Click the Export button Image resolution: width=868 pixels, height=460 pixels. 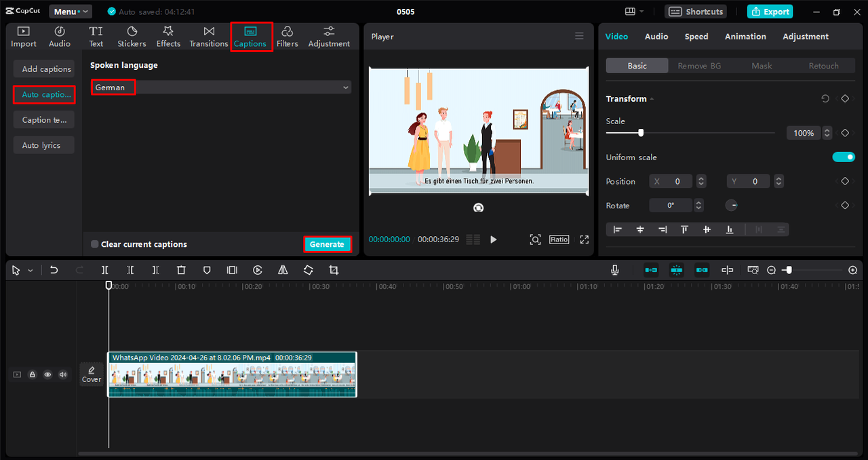pyautogui.click(x=770, y=12)
